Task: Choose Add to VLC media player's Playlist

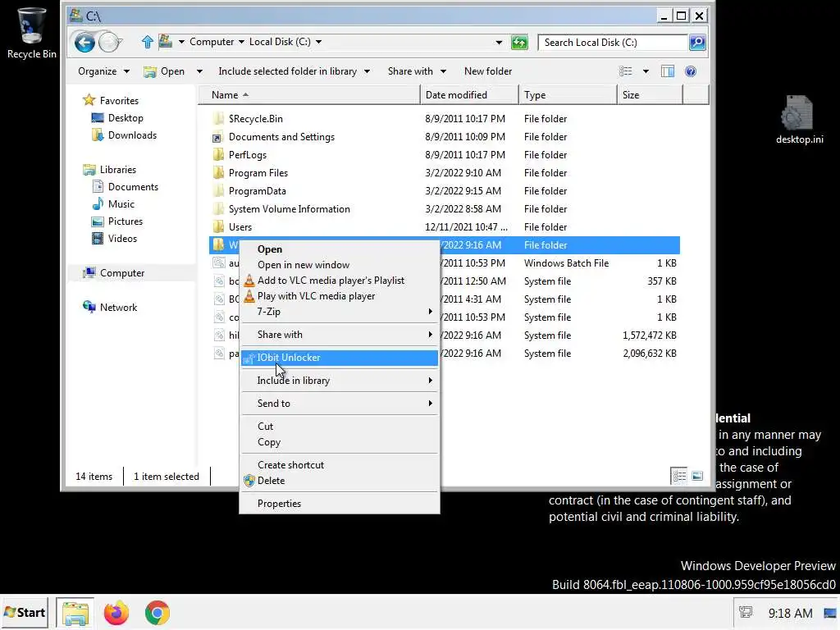Action: (x=340, y=281)
